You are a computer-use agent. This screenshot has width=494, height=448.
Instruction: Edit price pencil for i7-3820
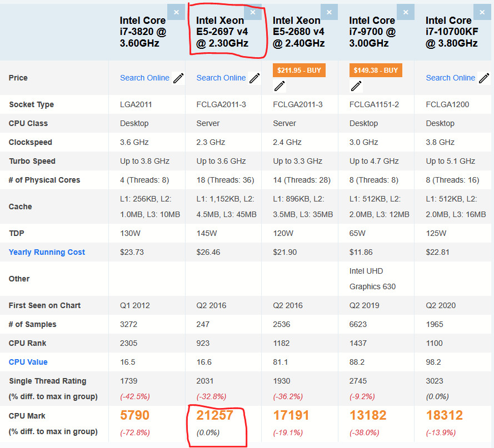178,78
